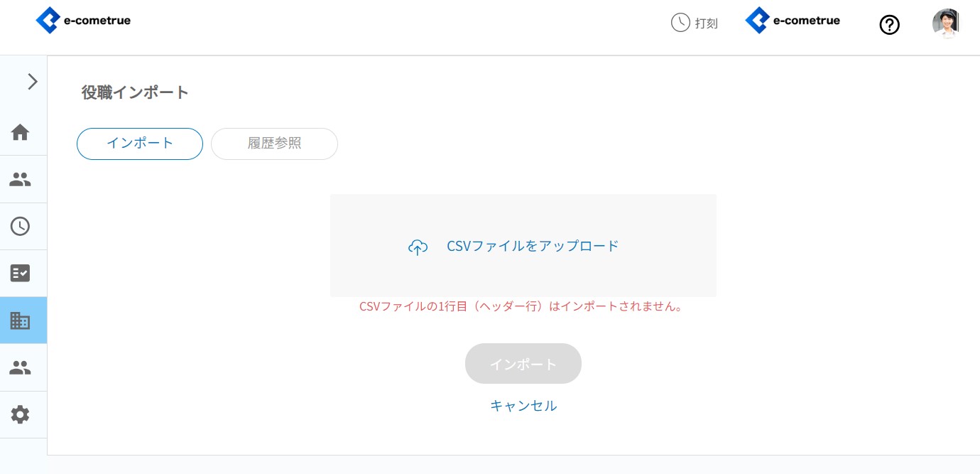Viewport: 980px width, 474px height.
Task: Go to Home via the house icon
Action: [x=20, y=132]
